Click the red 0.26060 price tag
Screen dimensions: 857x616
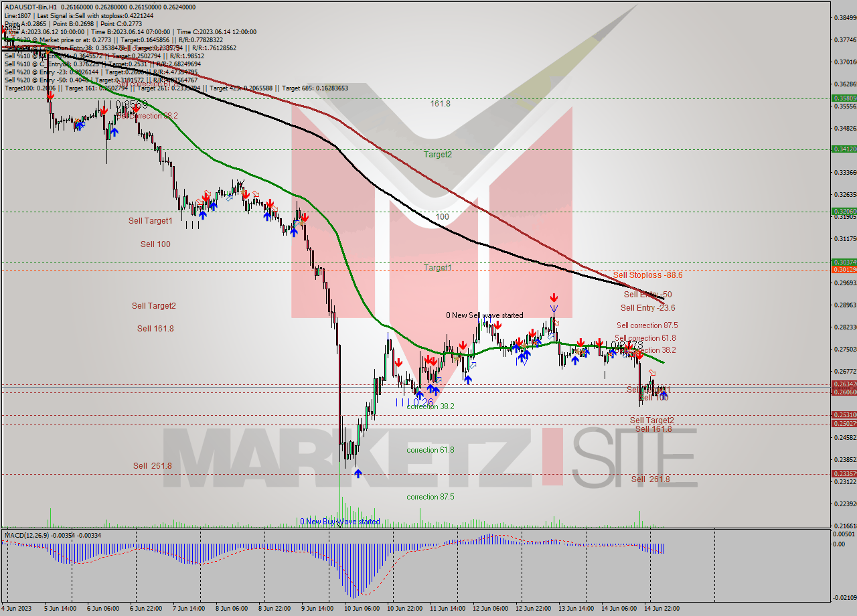click(x=844, y=392)
